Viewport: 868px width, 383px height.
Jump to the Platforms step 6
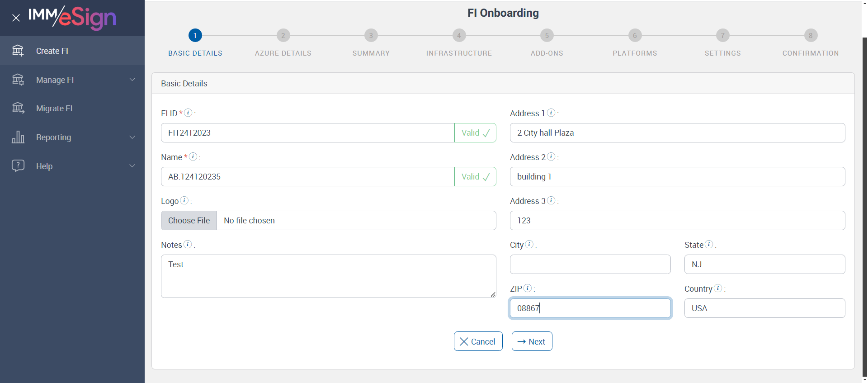tap(635, 36)
